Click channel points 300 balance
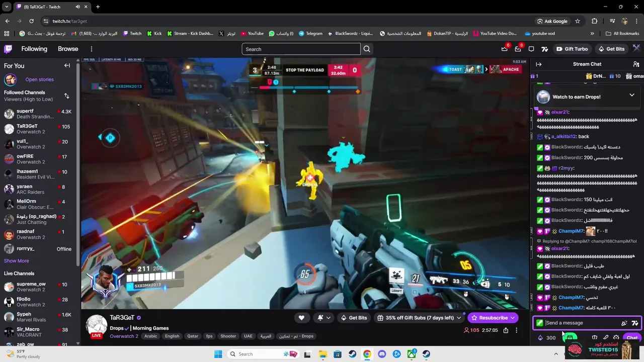The width and height of the screenshot is (644, 362). [547, 338]
